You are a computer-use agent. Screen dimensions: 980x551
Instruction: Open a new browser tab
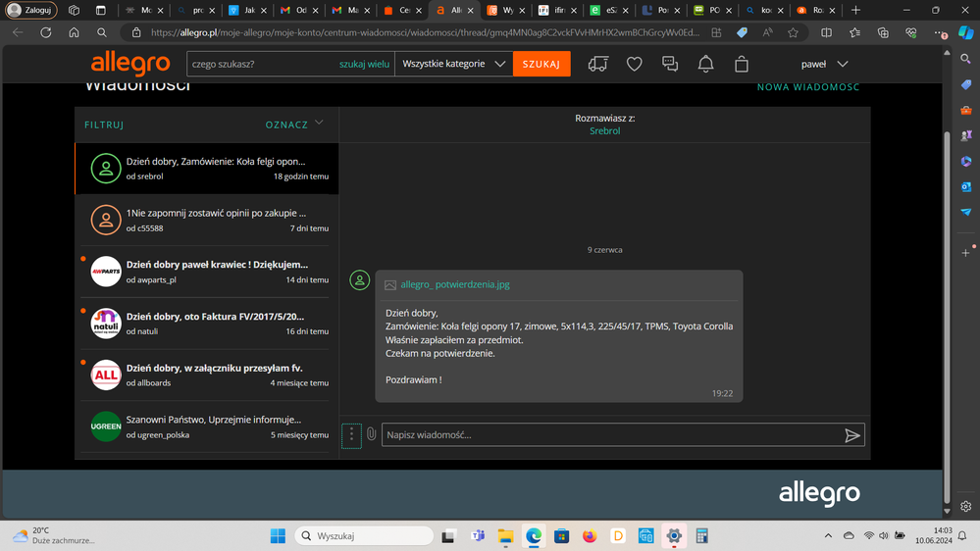click(855, 10)
